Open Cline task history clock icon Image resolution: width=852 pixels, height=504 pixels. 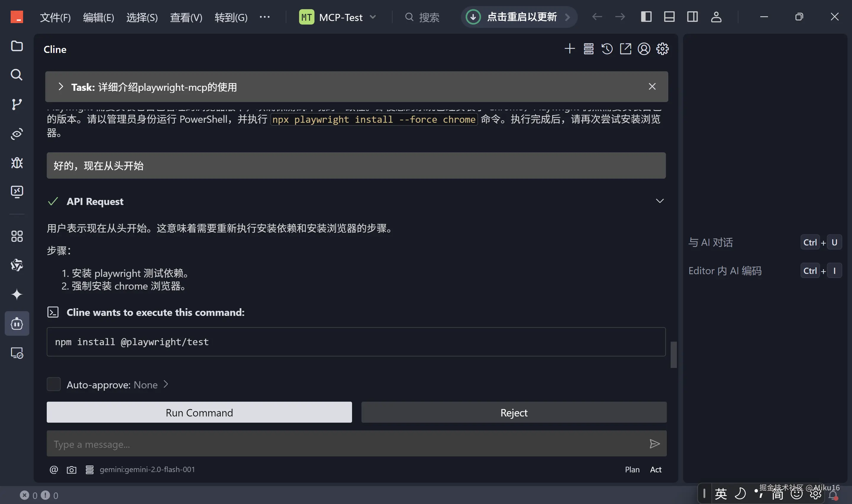[607, 49]
